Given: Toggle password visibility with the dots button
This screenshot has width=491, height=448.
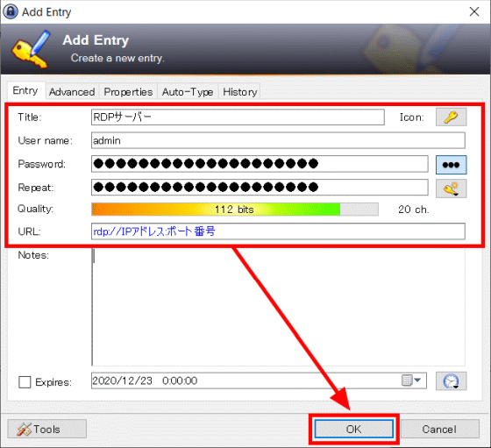Looking at the screenshot, I should [x=451, y=165].
